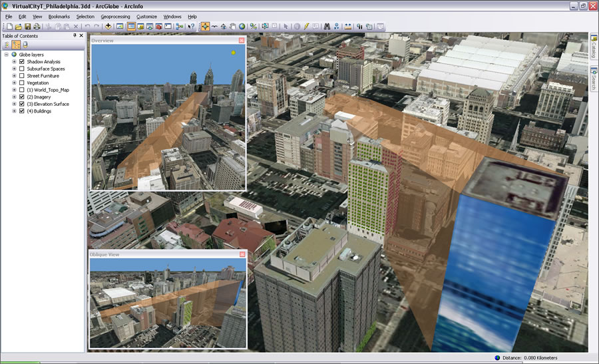
Task: Select the Globe layers label
Action: [31, 55]
